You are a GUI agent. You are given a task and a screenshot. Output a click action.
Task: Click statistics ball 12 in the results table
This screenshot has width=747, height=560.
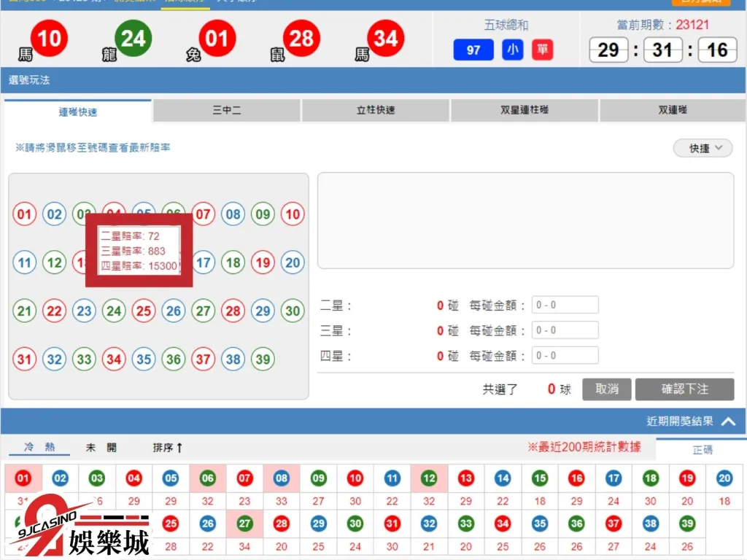(x=429, y=478)
